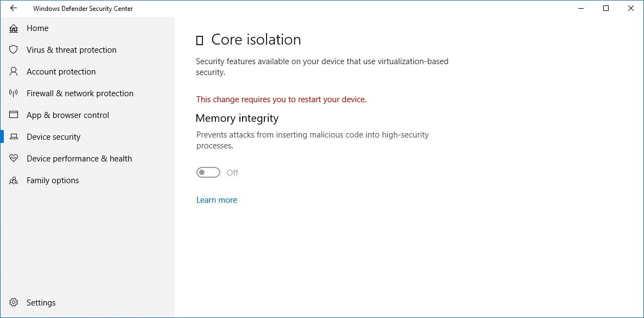Viewport: 644px width, 318px height.
Task: Click the App & browser control window icon
Action: pos(14,115)
